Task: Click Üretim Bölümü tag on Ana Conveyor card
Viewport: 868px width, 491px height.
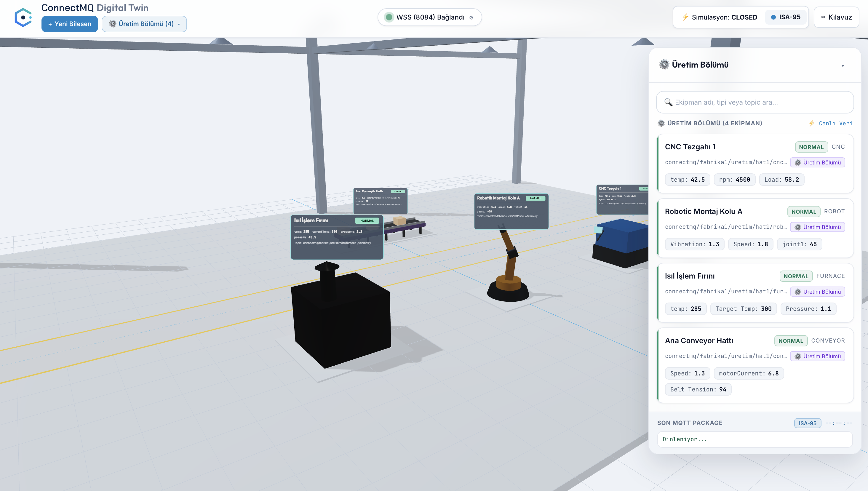Action: (817, 356)
